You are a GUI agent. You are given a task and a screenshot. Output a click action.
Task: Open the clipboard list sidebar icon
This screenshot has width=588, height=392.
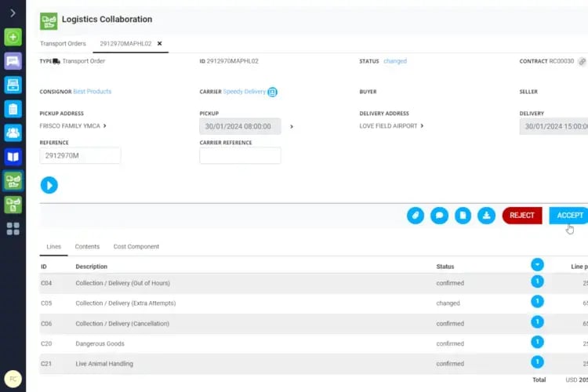(x=13, y=109)
